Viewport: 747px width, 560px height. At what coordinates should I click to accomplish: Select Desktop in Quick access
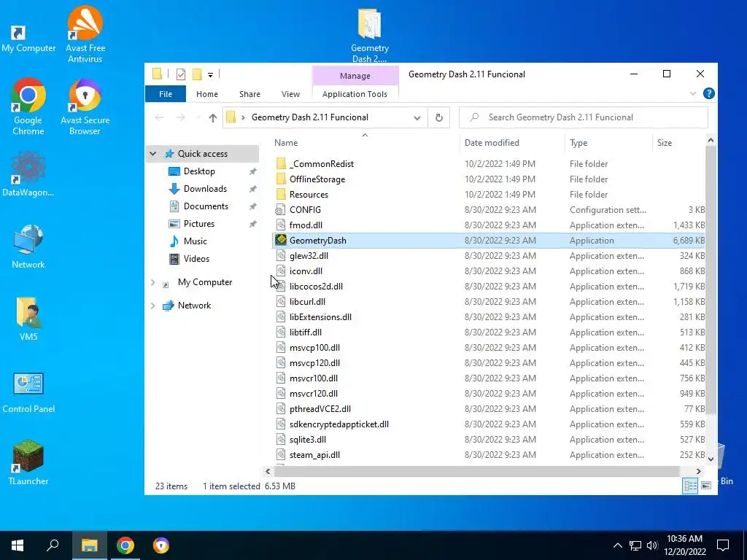coord(199,171)
